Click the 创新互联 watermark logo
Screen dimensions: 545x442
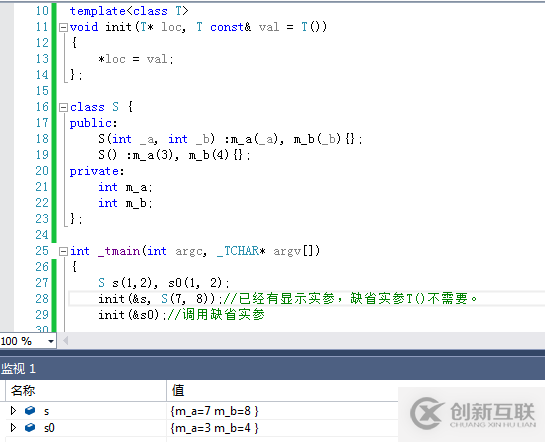click(x=472, y=414)
